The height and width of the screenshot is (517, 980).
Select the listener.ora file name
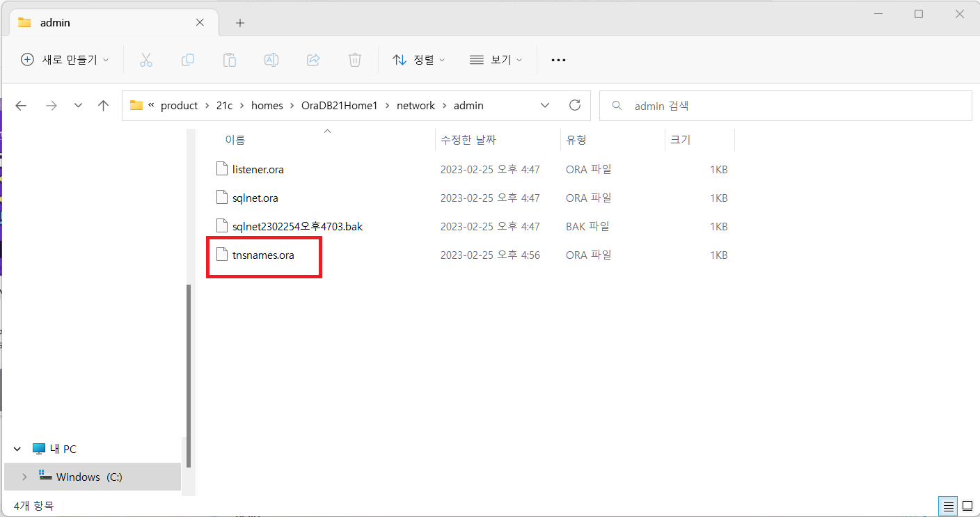tap(258, 169)
